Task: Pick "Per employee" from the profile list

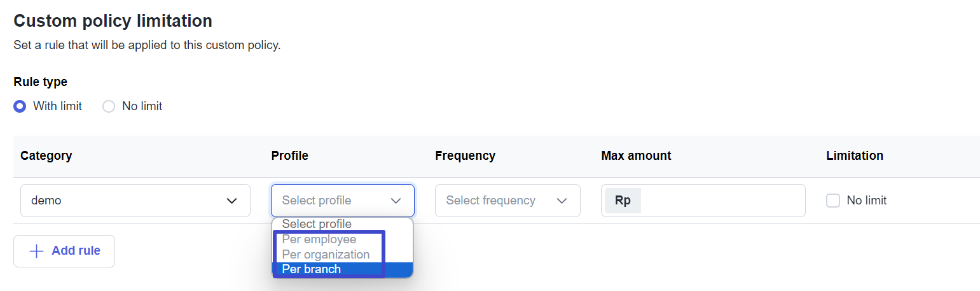Action: tap(319, 239)
